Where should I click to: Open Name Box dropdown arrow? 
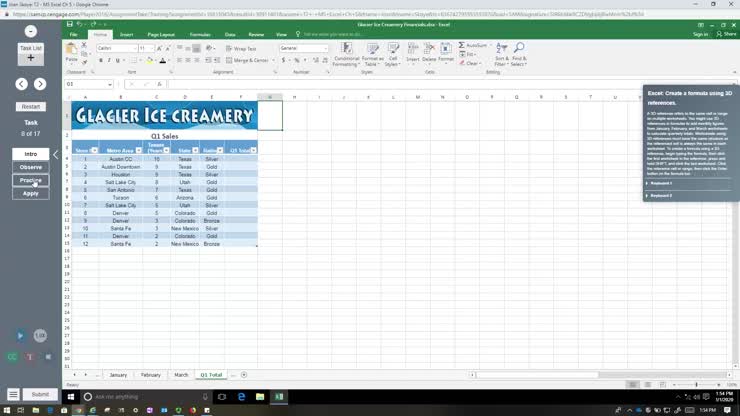tap(109, 84)
